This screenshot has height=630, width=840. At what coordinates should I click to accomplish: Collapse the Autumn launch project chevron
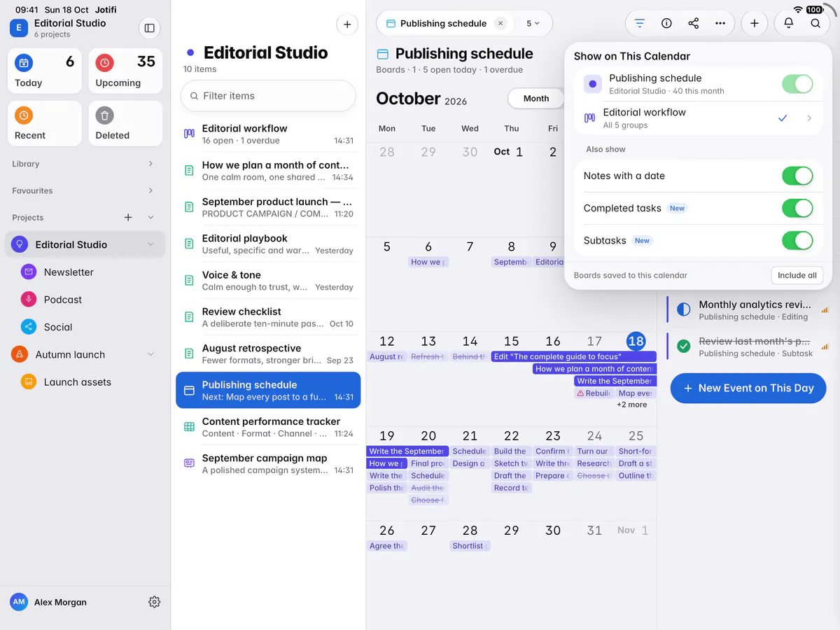point(150,355)
